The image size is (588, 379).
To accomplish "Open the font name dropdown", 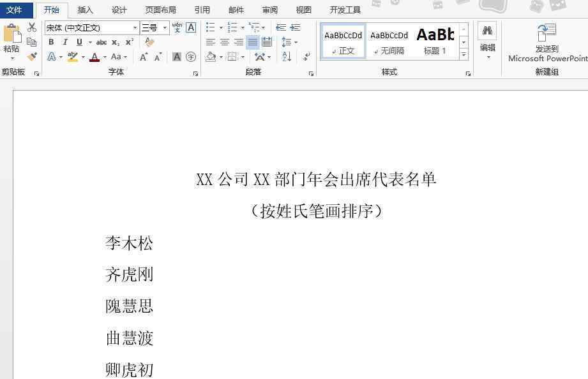I will 135,27.
